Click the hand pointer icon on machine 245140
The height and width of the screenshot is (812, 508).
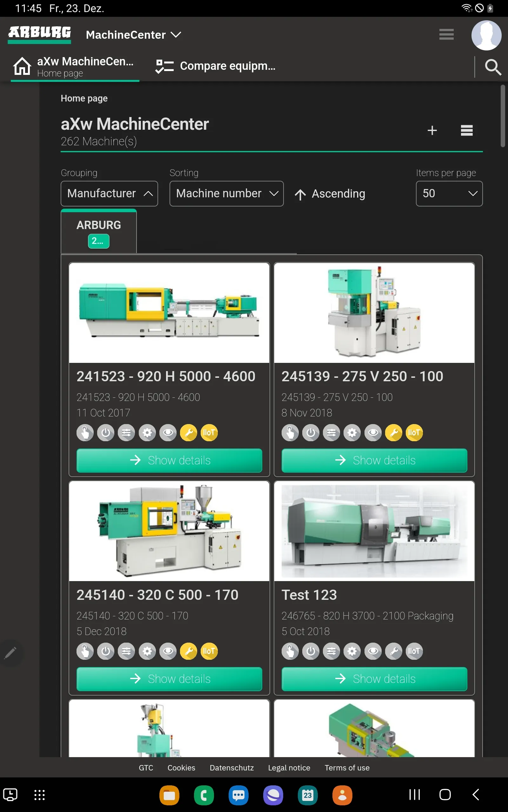coord(85,651)
